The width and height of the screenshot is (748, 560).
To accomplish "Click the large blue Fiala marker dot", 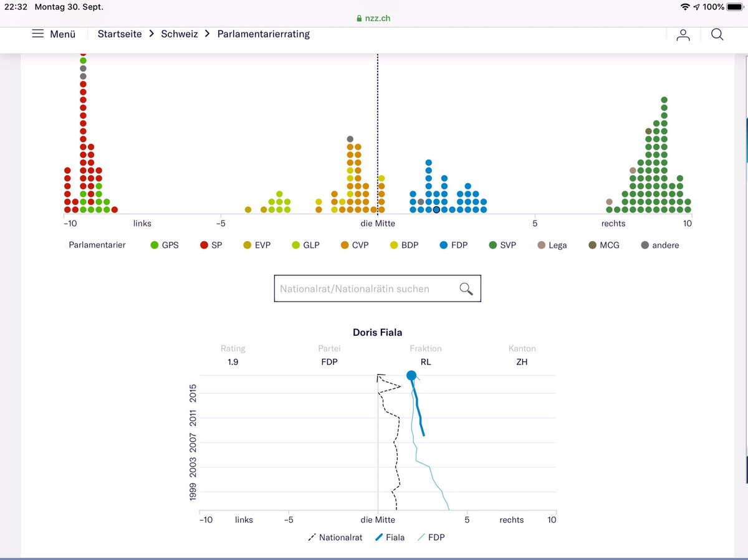I will click(411, 375).
